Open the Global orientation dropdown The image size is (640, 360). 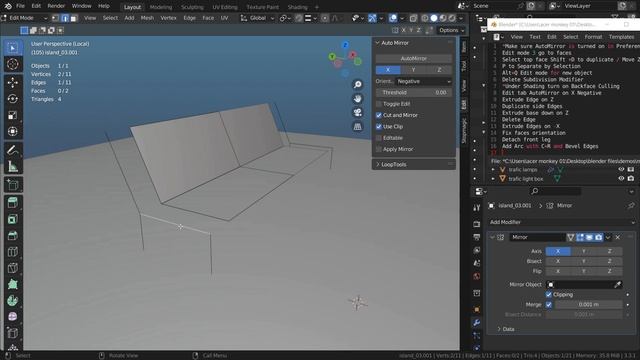click(x=258, y=18)
